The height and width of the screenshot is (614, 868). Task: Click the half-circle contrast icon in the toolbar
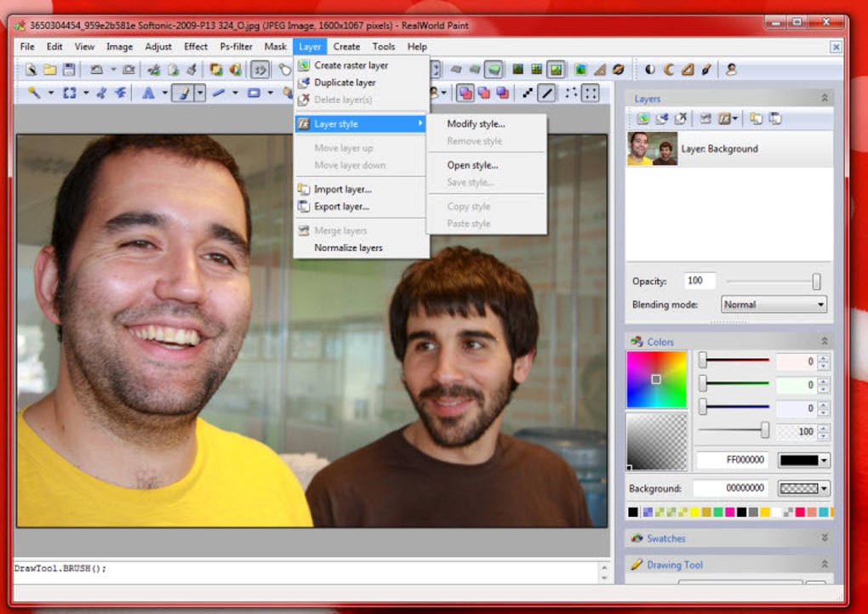(x=650, y=70)
